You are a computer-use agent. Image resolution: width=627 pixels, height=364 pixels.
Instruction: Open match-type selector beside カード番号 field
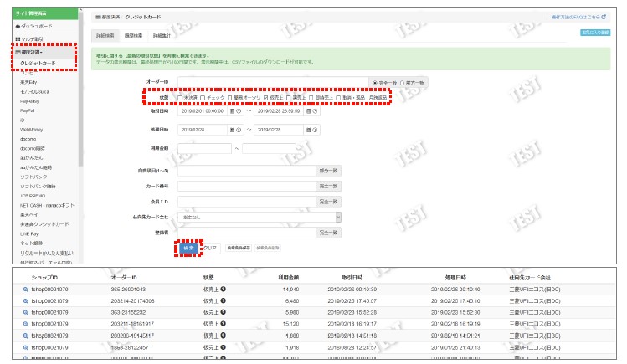pos(328,185)
